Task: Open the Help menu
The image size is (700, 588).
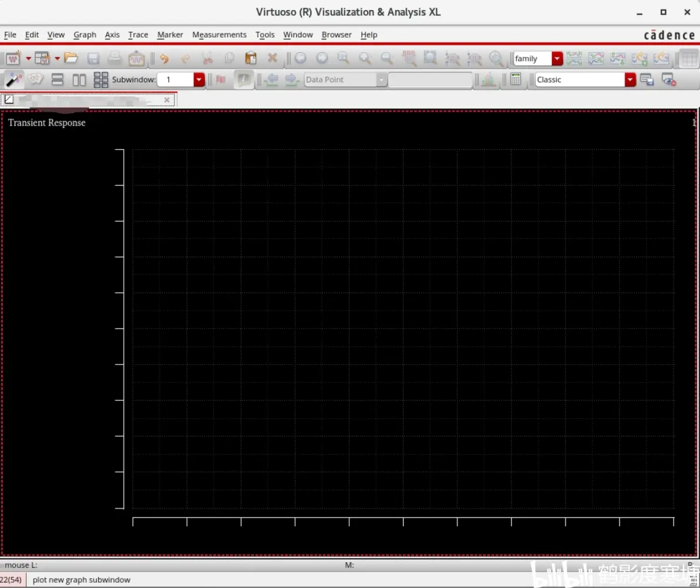Action: point(369,35)
